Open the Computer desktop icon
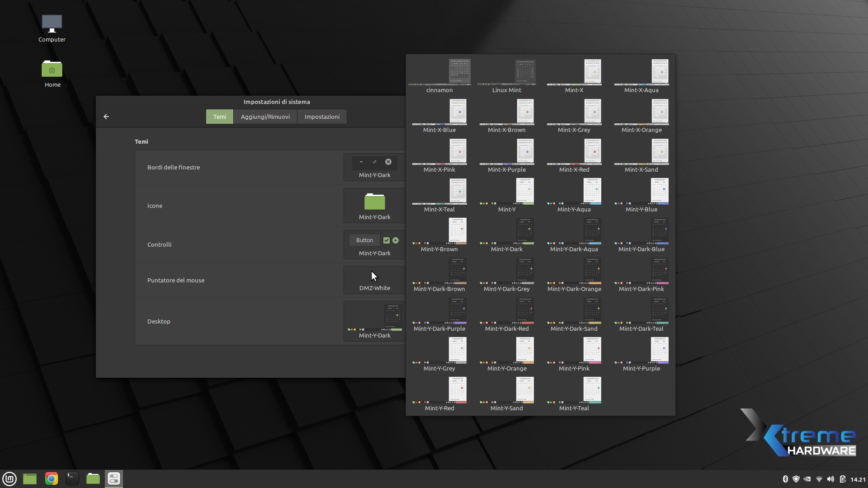The width and height of the screenshot is (868, 488). click(x=52, y=28)
